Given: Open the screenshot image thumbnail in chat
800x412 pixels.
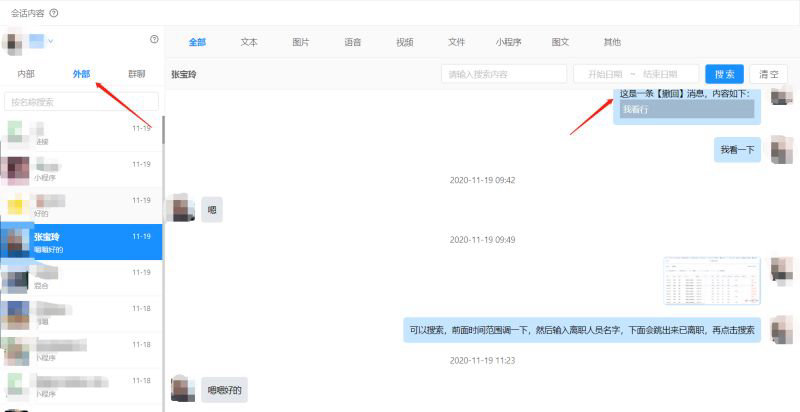Looking at the screenshot, I should click(711, 281).
